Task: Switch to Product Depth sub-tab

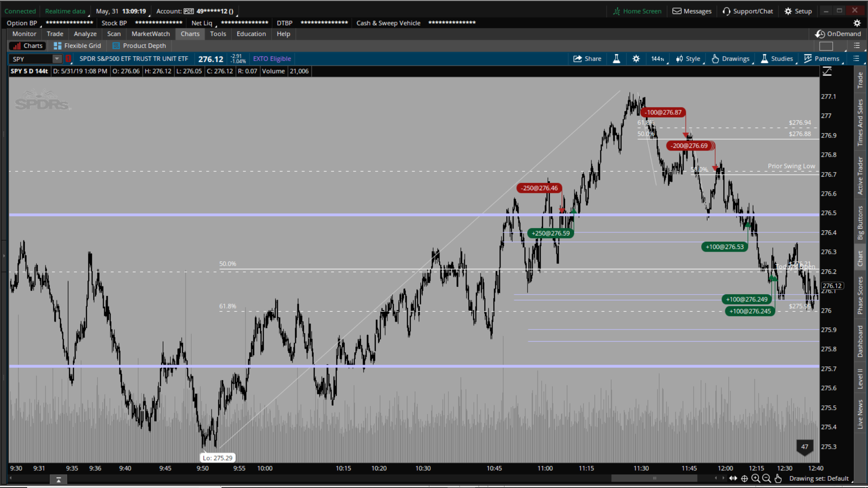Action: 139,46
